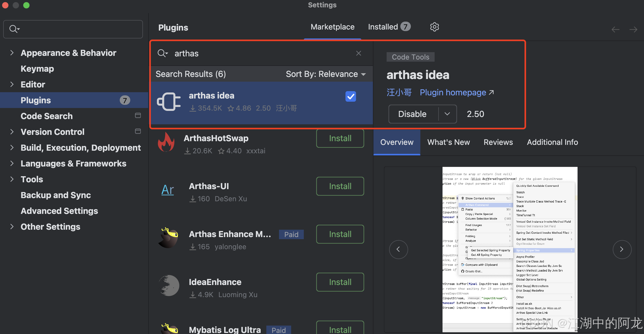Navigate back with the left arrow

615,30
